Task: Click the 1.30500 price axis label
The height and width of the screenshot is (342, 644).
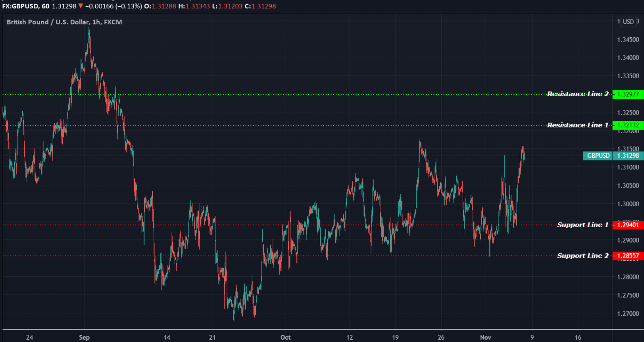Action: point(628,185)
